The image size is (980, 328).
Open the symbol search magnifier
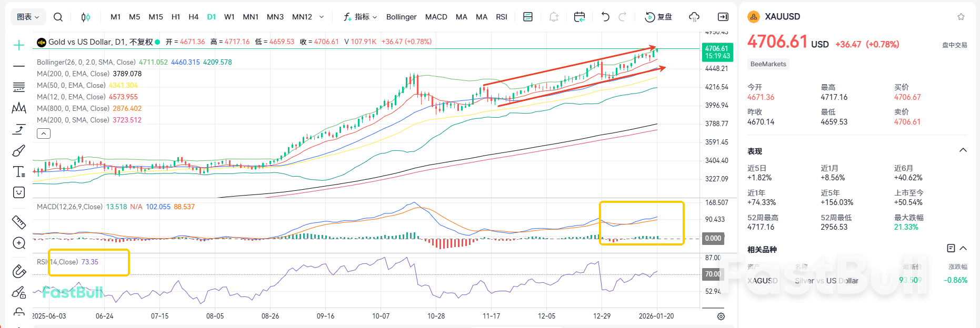[58, 17]
